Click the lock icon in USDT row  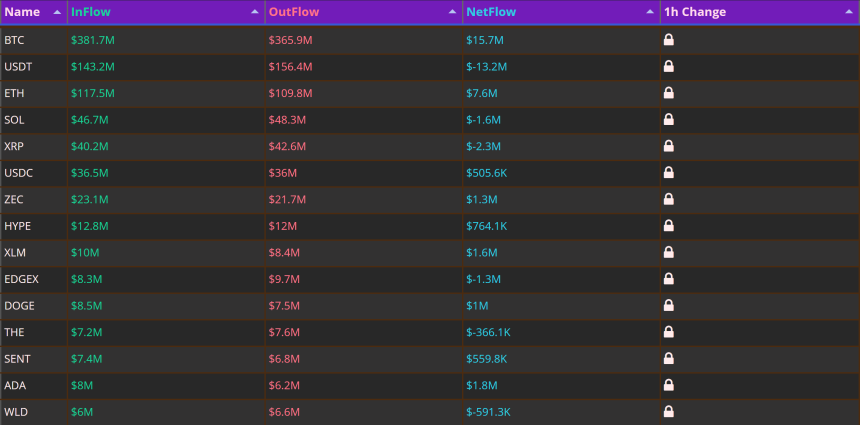click(x=669, y=66)
